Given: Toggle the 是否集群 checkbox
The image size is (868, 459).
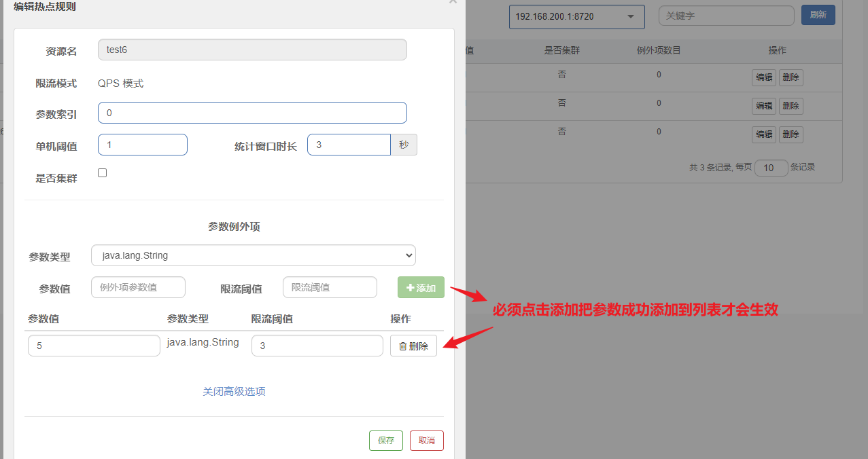Looking at the screenshot, I should tap(103, 173).
